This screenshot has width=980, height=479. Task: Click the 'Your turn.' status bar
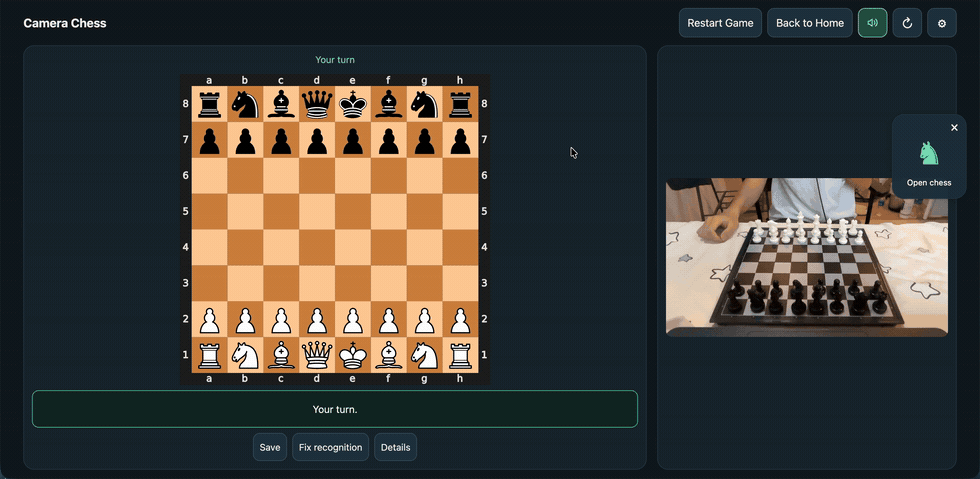pos(335,409)
